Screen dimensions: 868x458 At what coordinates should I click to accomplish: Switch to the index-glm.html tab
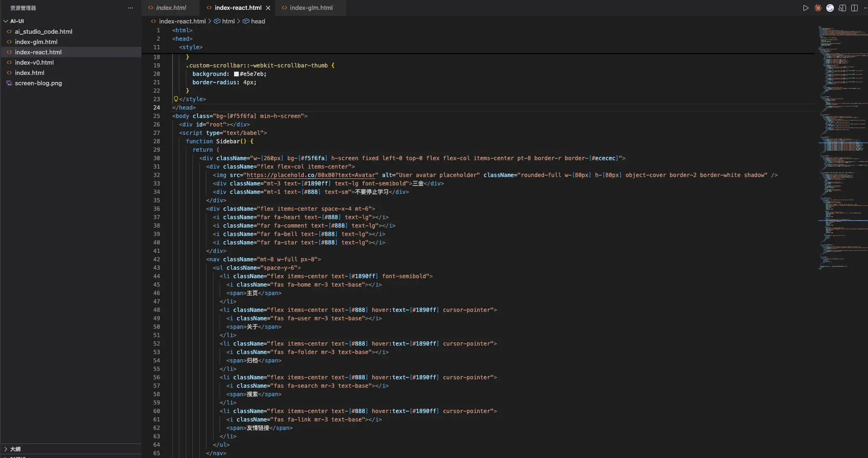[311, 8]
